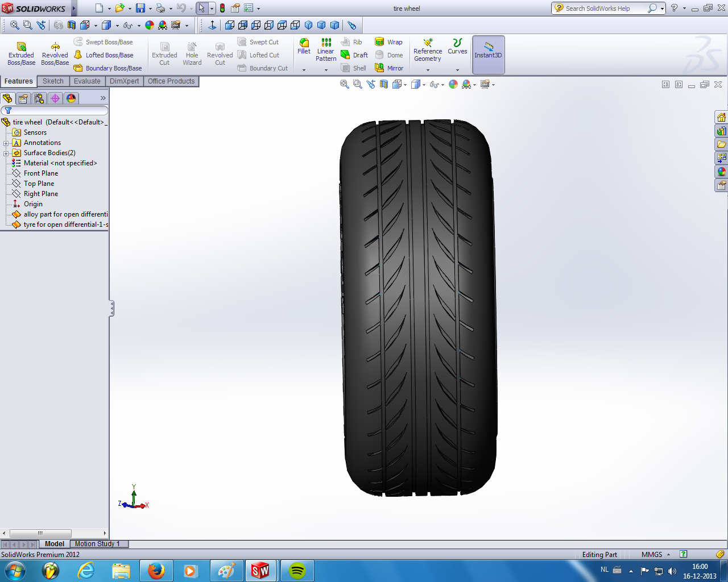728x582 pixels.
Task: Open the DisplayManager tab
Action: 71,98
